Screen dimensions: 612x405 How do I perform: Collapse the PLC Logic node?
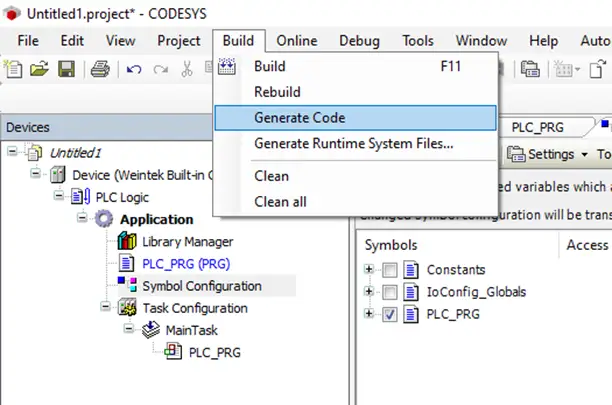click(59, 195)
